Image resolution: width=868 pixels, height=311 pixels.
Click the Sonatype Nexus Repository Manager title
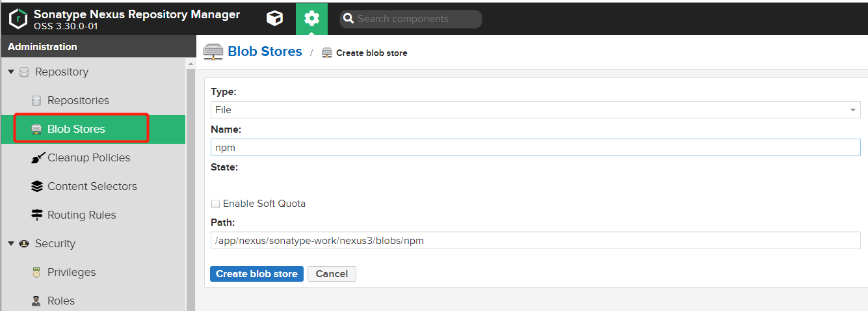click(x=137, y=14)
